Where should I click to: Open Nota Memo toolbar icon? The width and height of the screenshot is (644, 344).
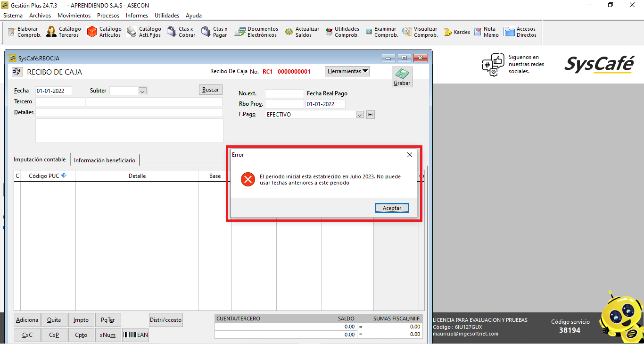[478, 32]
